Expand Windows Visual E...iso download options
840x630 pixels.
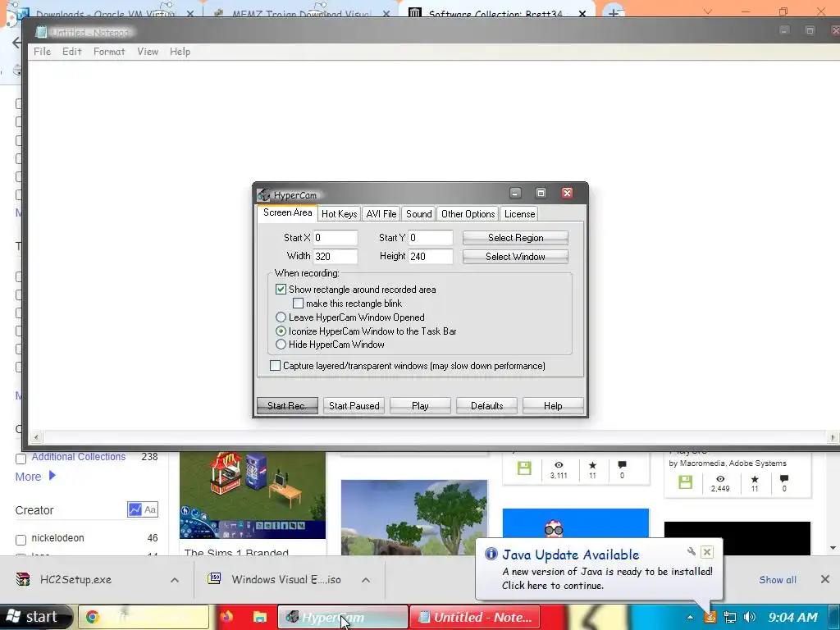366,580
